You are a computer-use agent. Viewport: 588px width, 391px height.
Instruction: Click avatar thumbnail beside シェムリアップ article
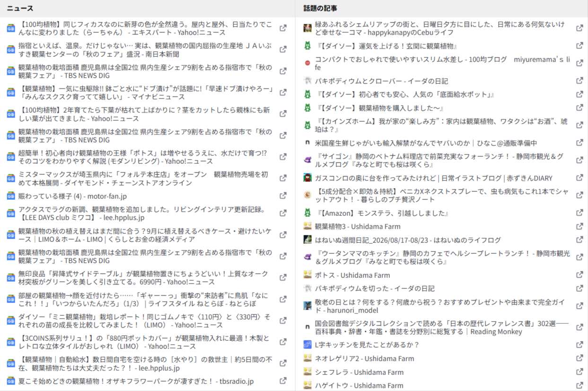click(307, 28)
